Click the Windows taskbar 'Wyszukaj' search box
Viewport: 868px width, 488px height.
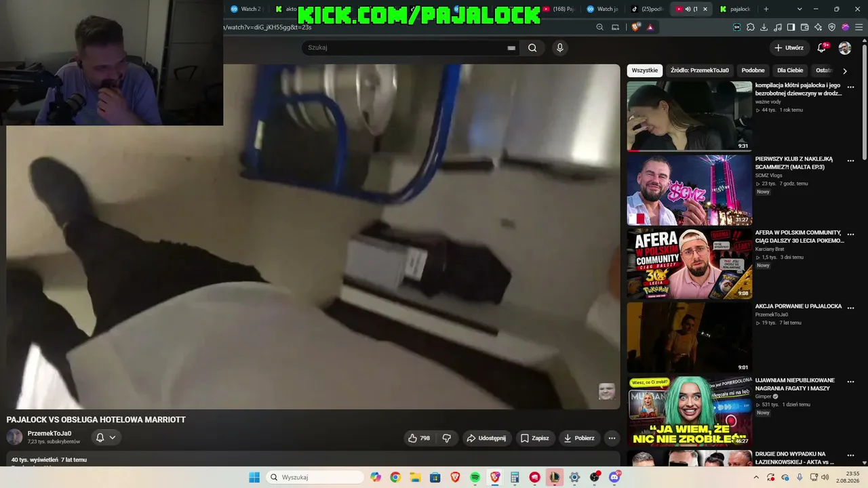[x=315, y=477]
